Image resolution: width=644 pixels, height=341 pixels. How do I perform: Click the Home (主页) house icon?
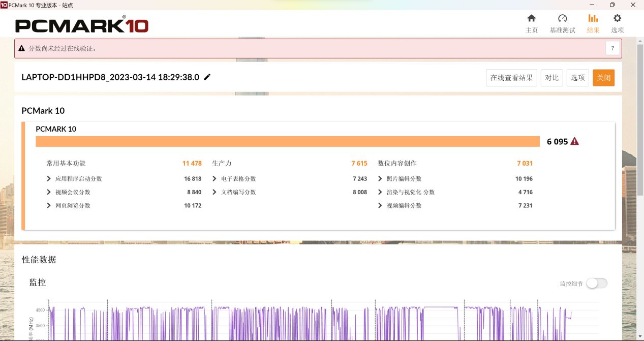point(531,18)
